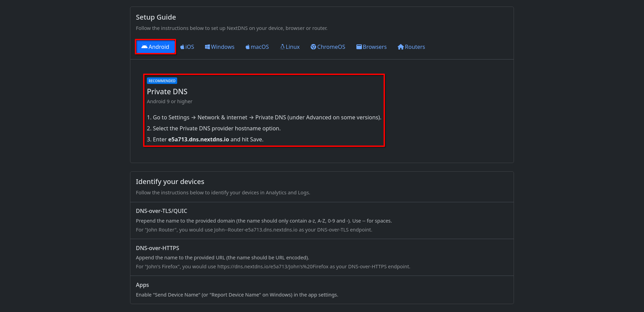View the Routers setup tab

pyautogui.click(x=411, y=47)
